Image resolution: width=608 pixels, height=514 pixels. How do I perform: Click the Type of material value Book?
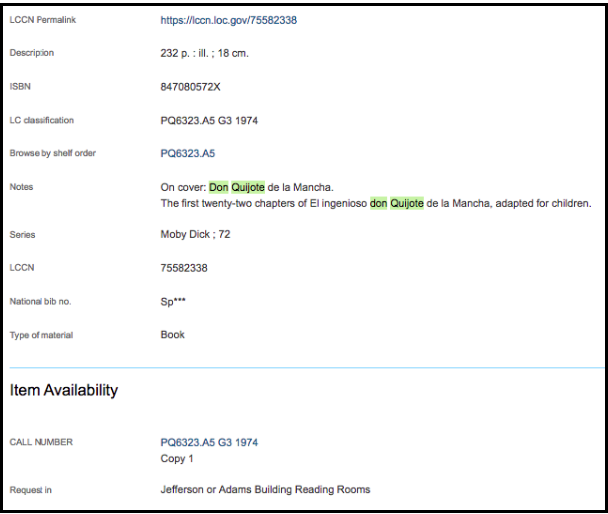[173, 335]
